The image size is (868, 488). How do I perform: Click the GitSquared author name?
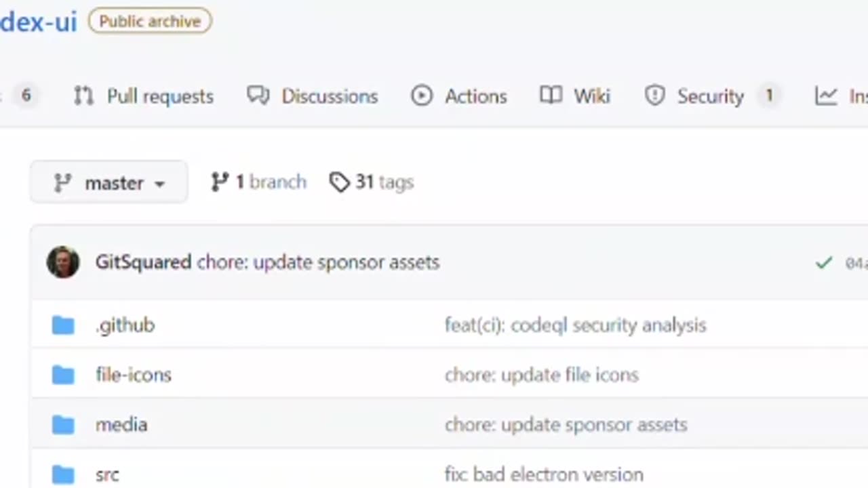143,262
